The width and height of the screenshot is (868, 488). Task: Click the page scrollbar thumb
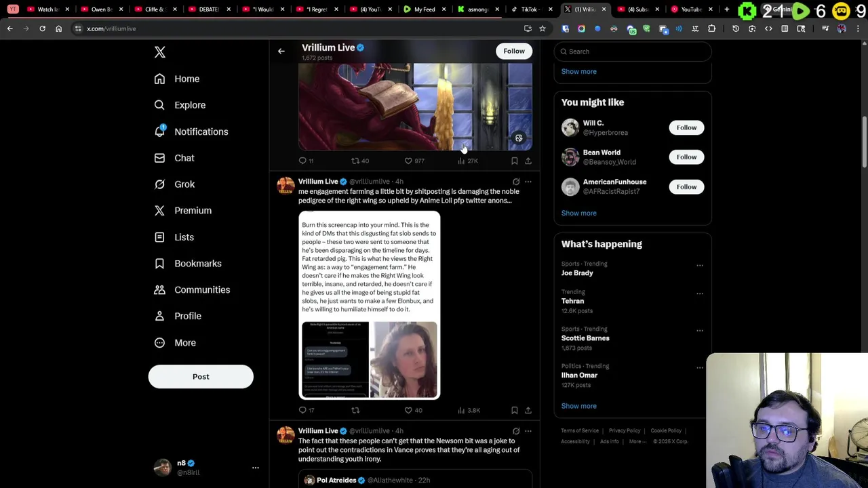point(864,142)
